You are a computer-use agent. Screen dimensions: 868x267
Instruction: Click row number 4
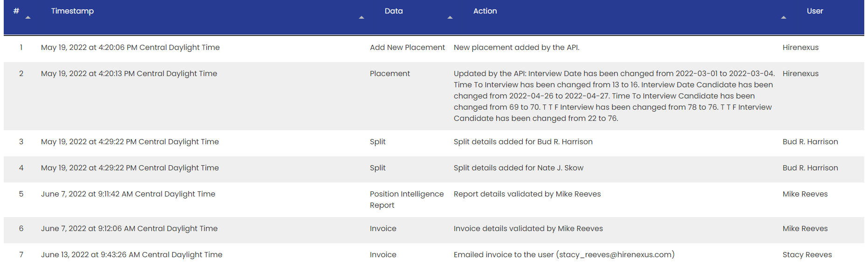(21, 168)
